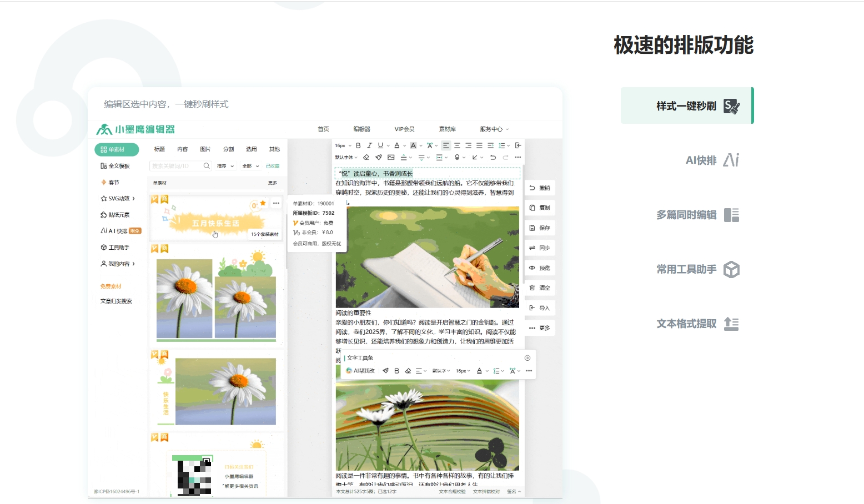The height and width of the screenshot is (504, 864).
Task: Click the insert image icon
Action: [391, 157]
